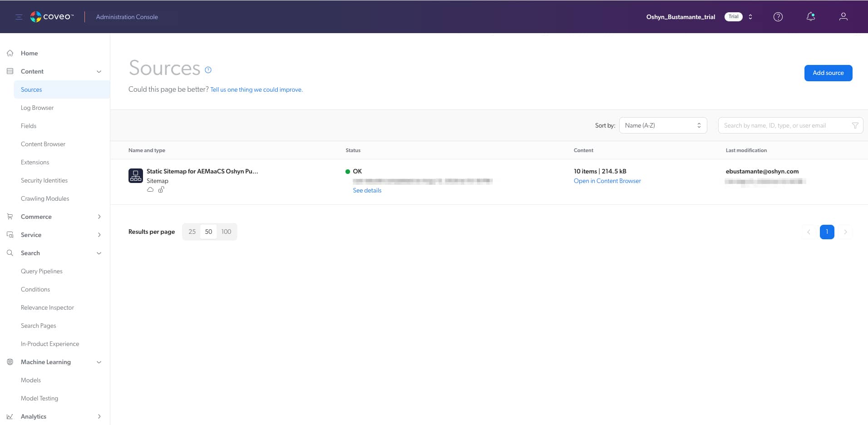Click the Coveo logo
This screenshot has width=868, height=425.
click(x=51, y=16)
